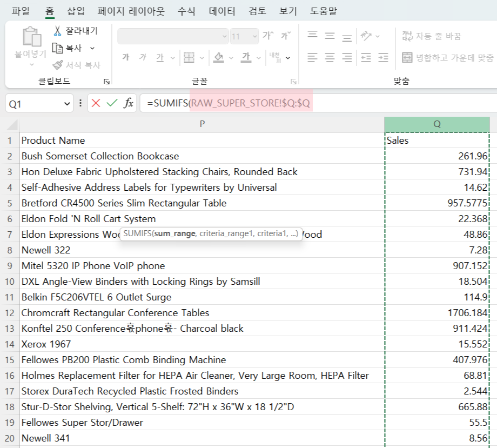Increase font size with the larger 가 icon
Image resolution: width=497 pixels, height=448 pixels.
point(268,36)
